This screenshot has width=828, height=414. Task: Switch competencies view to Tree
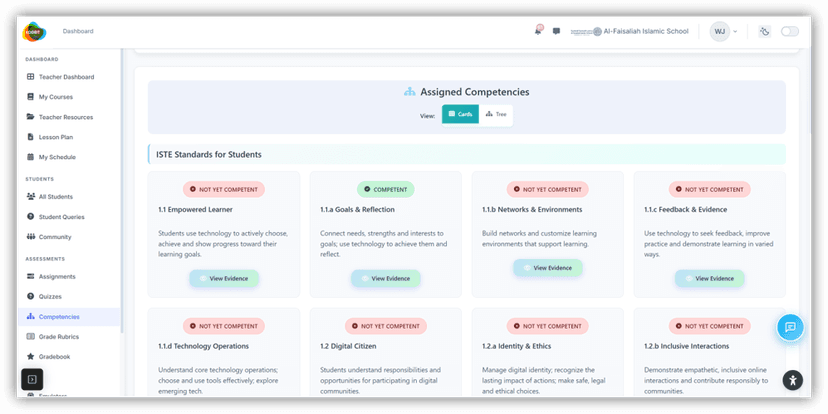click(x=496, y=115)
